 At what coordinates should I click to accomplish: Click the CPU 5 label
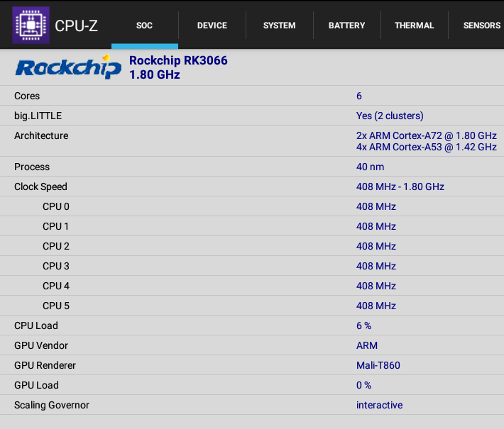56,306
